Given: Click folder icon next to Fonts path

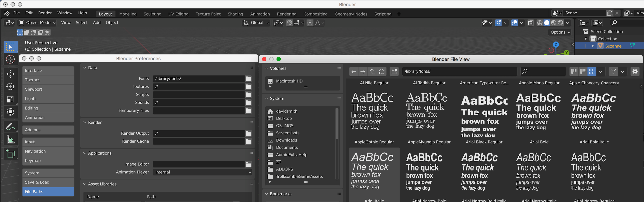Looking at the screenshot, I should [248, 79].
